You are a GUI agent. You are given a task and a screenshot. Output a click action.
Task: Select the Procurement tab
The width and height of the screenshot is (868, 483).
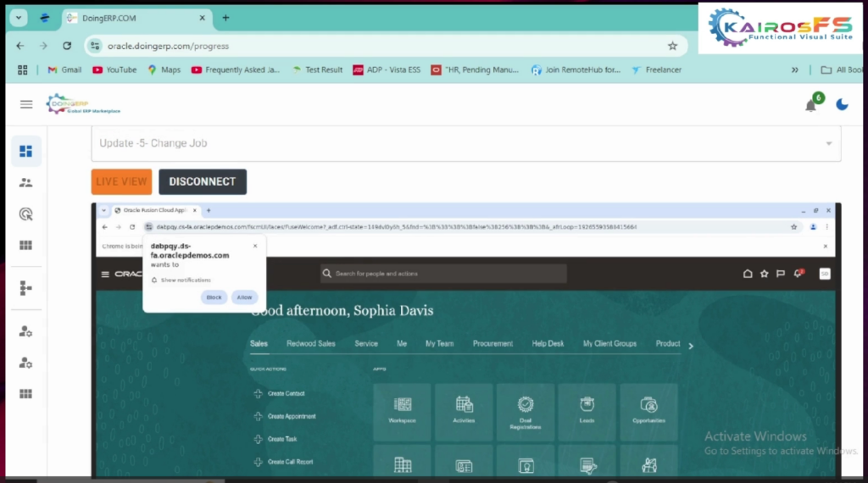(x=492, y=344)
